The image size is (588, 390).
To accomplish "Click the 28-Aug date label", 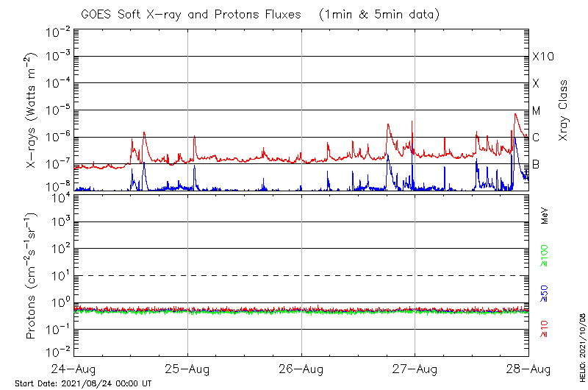I will [x=528, y=368].
